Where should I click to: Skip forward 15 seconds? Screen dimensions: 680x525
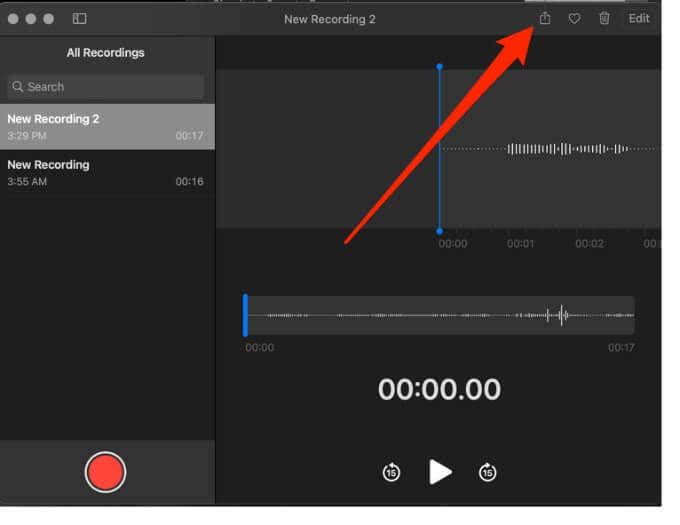click(488, 472)
